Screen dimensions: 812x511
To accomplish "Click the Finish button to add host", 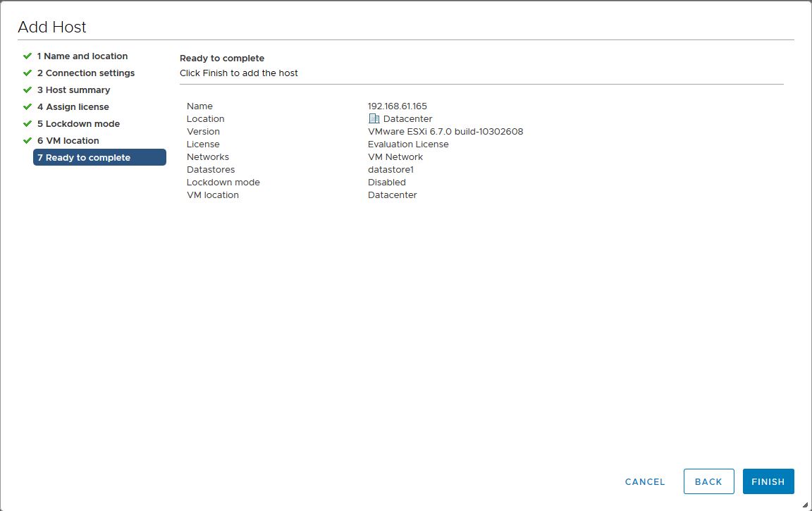I will pyautogui.click(x=768, y=481).
